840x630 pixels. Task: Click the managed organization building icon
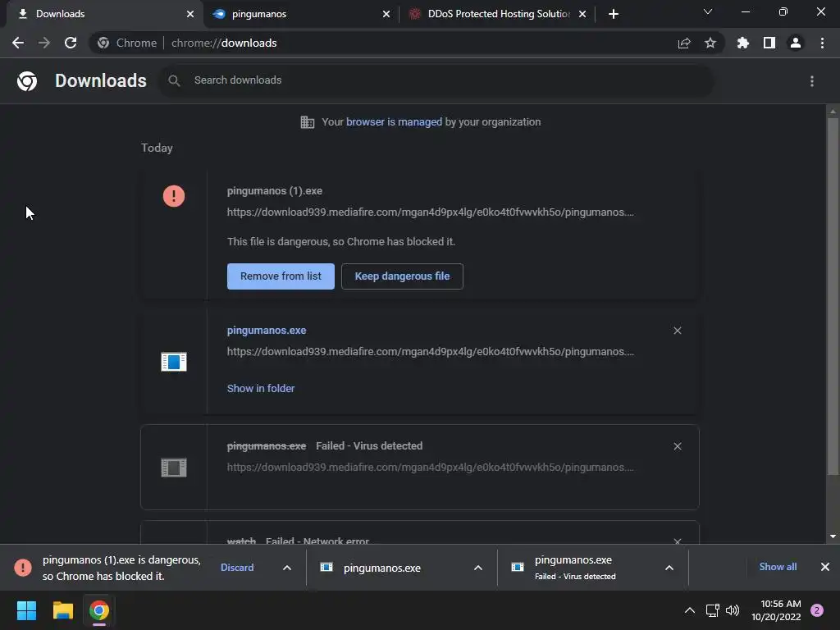(308, 122)
